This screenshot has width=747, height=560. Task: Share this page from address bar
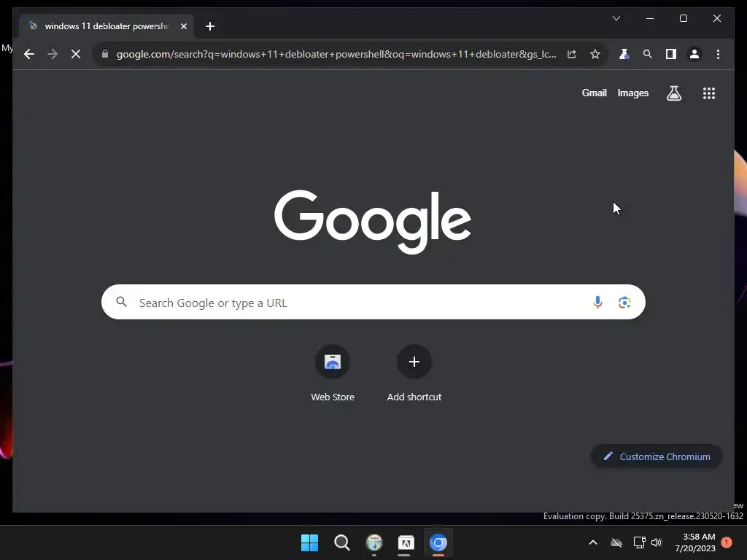point(572,54)
